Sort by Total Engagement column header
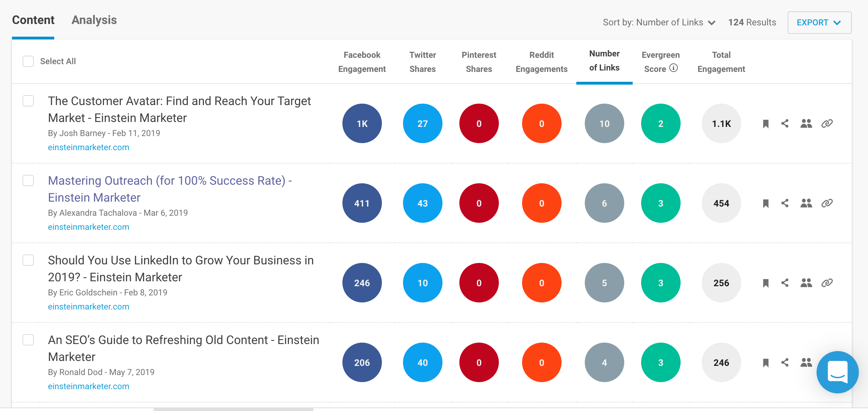Viewport: 868px width, 411px height. click(721, 62)
